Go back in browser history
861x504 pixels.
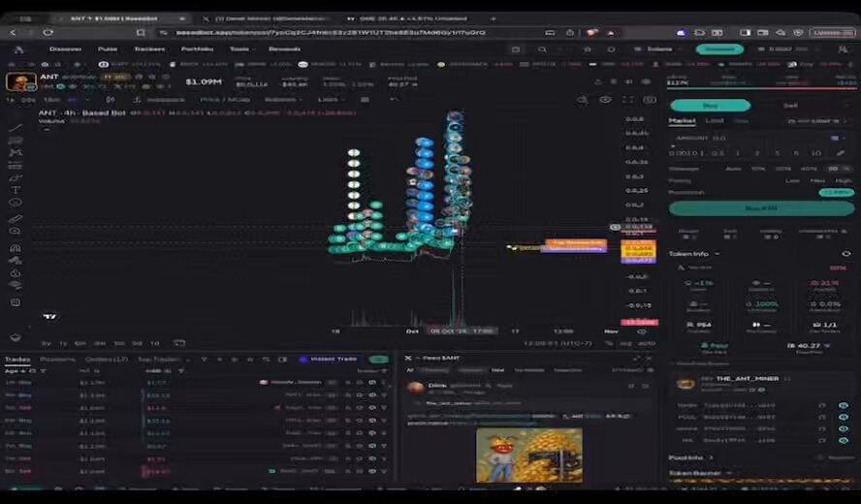point(13,32)
